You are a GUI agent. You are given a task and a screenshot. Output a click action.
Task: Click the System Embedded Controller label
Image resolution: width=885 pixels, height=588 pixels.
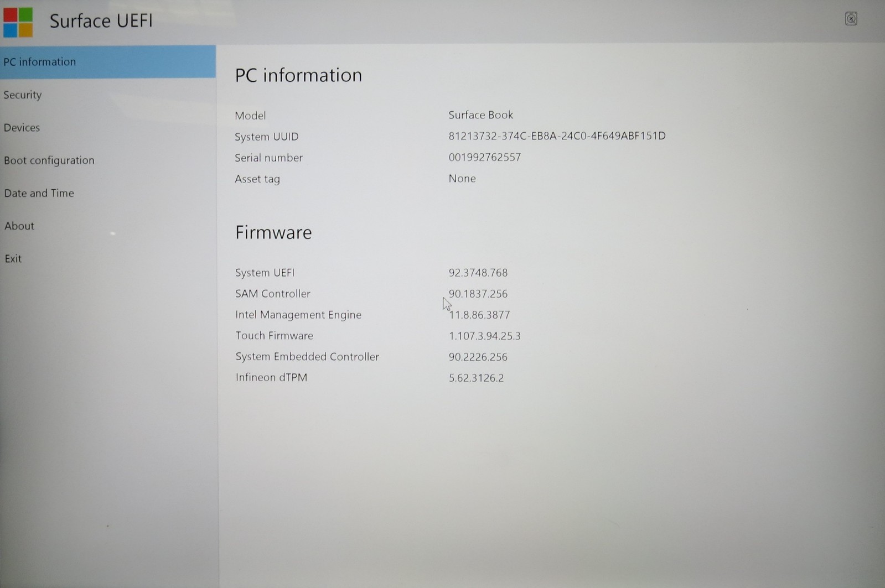(307, 357)
